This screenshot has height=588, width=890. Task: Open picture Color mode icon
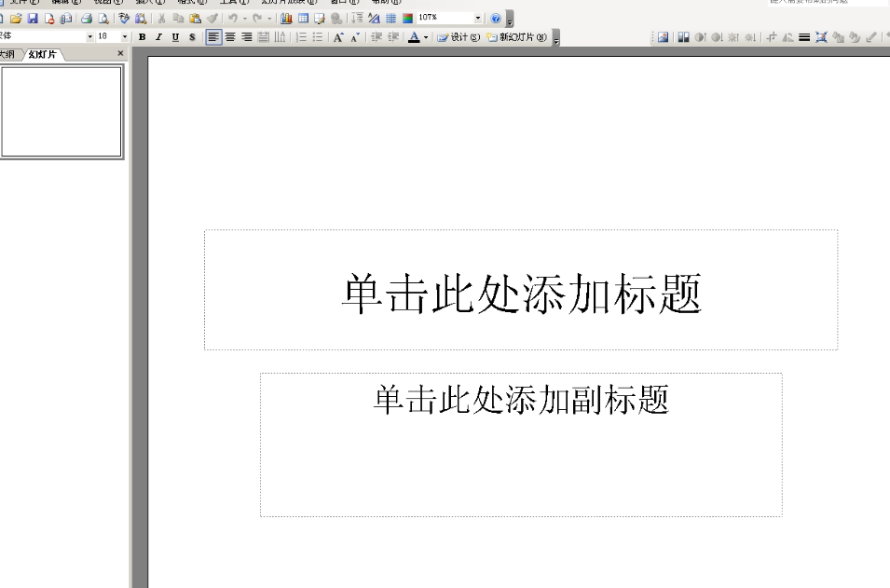[x=683, y=37]
